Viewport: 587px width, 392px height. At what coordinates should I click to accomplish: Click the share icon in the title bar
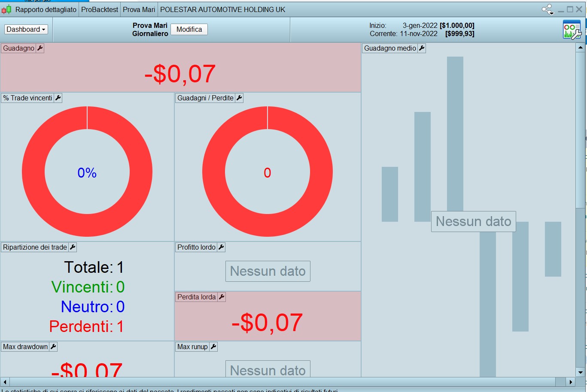click(x=547, y=9)
